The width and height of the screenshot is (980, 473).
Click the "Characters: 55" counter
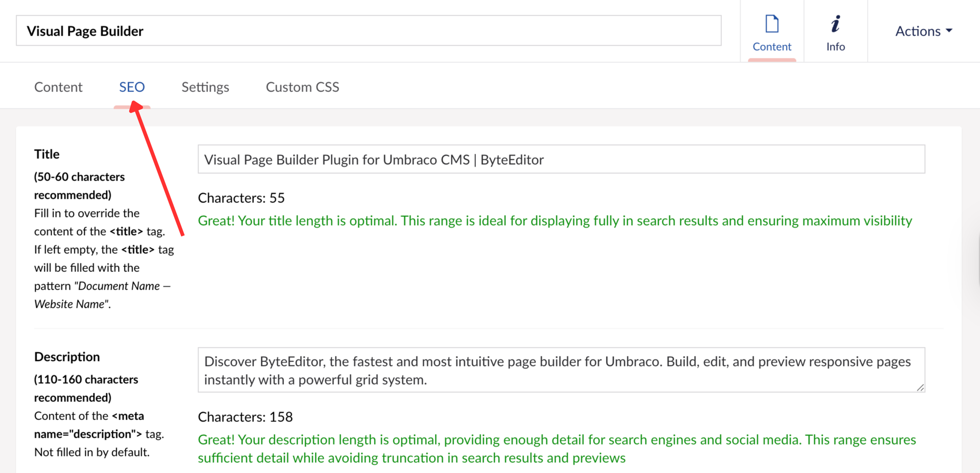241,198
